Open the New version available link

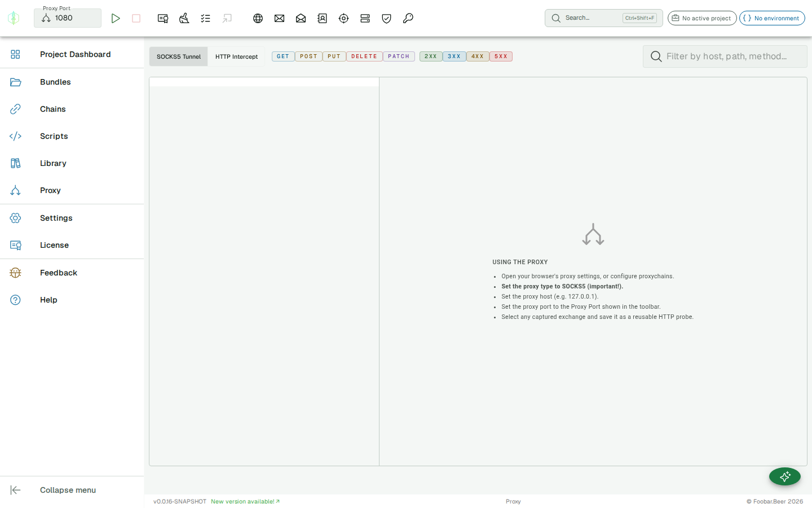pos(245,501)
